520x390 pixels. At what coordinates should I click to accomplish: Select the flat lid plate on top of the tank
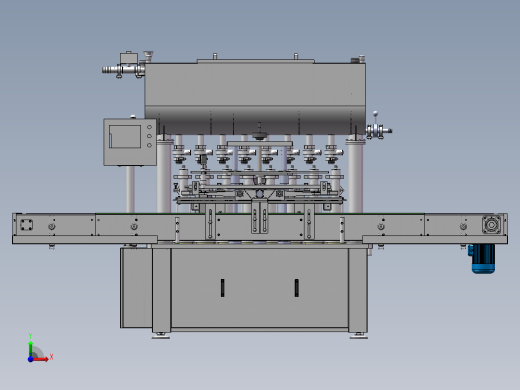[x=256, y=61]
